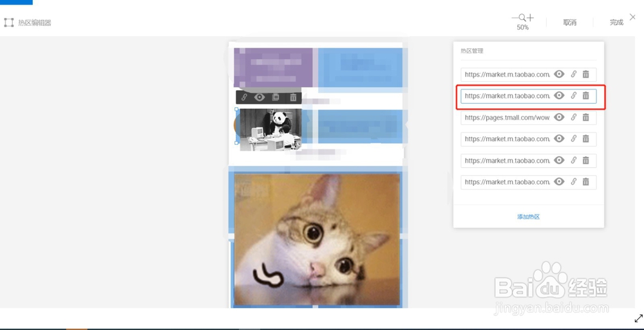Click the 热区编辑器 frame icon
This screenshot has width=644, height=330.
(x=8, y=23)
